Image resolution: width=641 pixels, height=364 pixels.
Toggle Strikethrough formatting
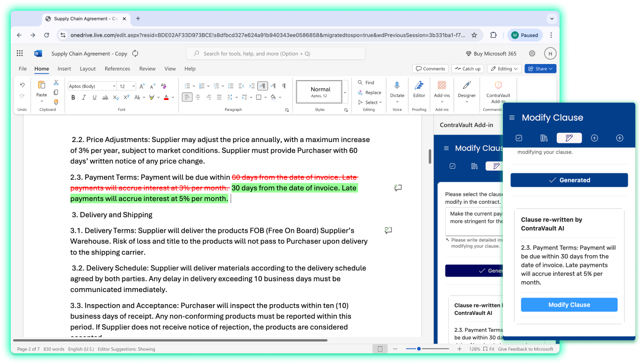click(105, 97)
